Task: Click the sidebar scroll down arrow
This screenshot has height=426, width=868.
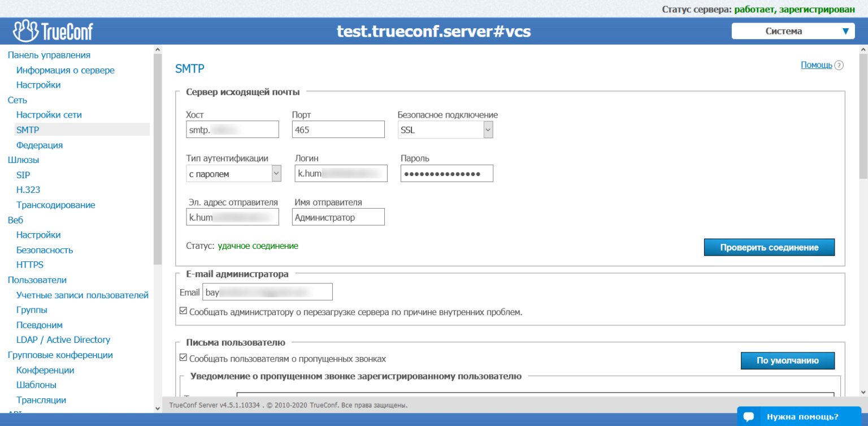Action: point(157,407)
